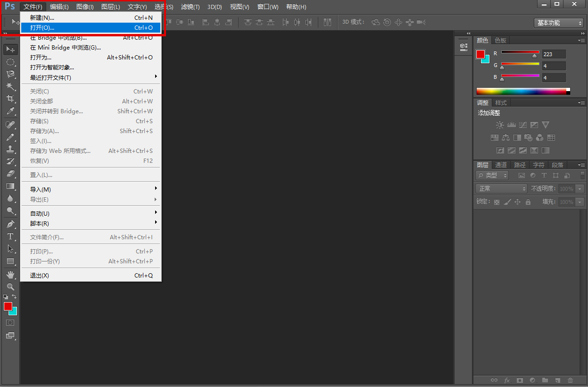Swap foreground and background colors in toolbox
588x387 pixels.
(14, 296)
